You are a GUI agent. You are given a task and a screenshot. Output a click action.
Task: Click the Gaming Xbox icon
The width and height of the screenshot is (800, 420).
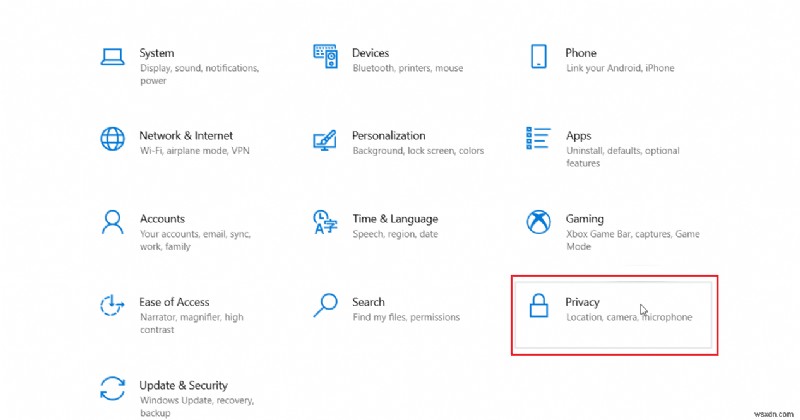538,221
